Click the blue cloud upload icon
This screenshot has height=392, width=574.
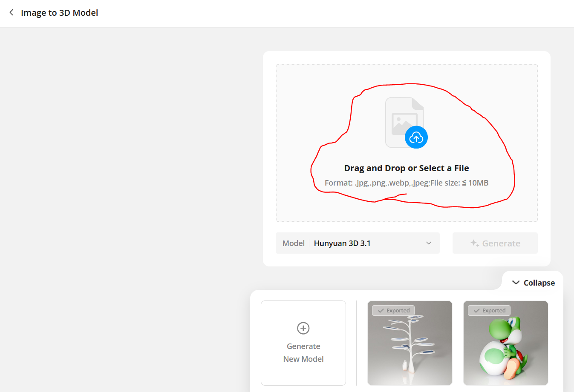[416, 137]
